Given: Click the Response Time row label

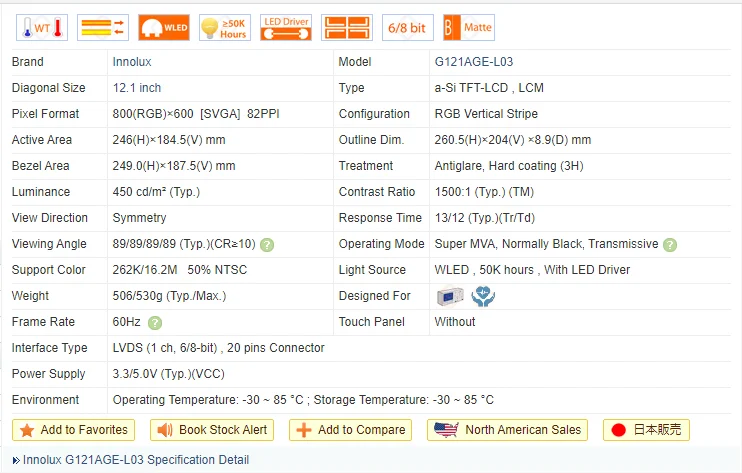Looking at the screenshot, I should point(380,218).
